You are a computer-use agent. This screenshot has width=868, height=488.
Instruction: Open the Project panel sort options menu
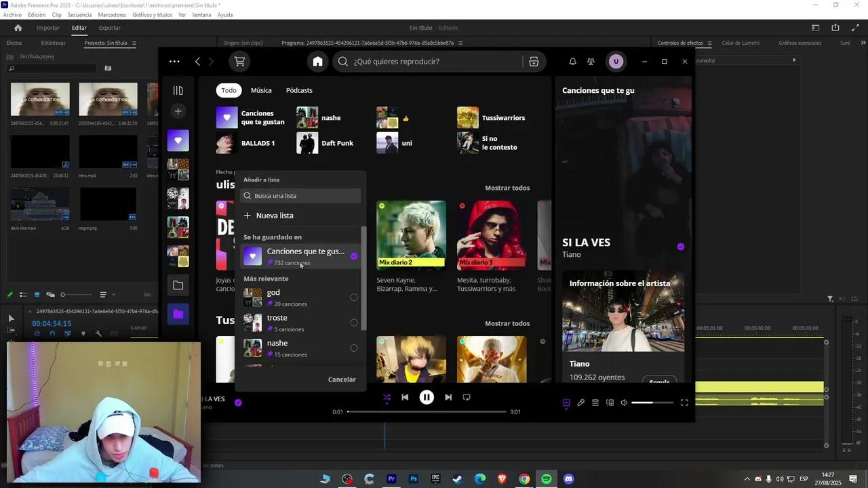click(103, 295)
